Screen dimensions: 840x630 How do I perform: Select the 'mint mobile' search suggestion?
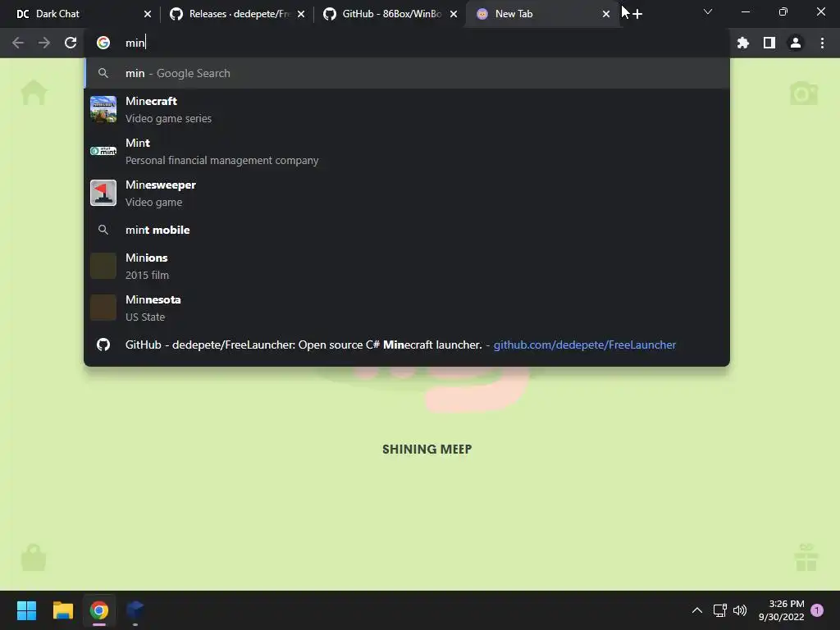click(407, 230)
